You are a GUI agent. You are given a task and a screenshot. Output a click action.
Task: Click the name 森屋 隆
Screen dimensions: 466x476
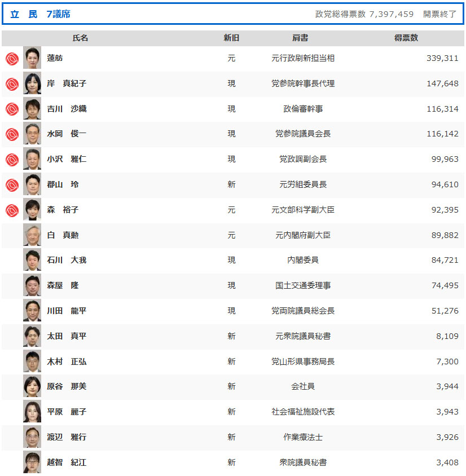coord(63,285)
